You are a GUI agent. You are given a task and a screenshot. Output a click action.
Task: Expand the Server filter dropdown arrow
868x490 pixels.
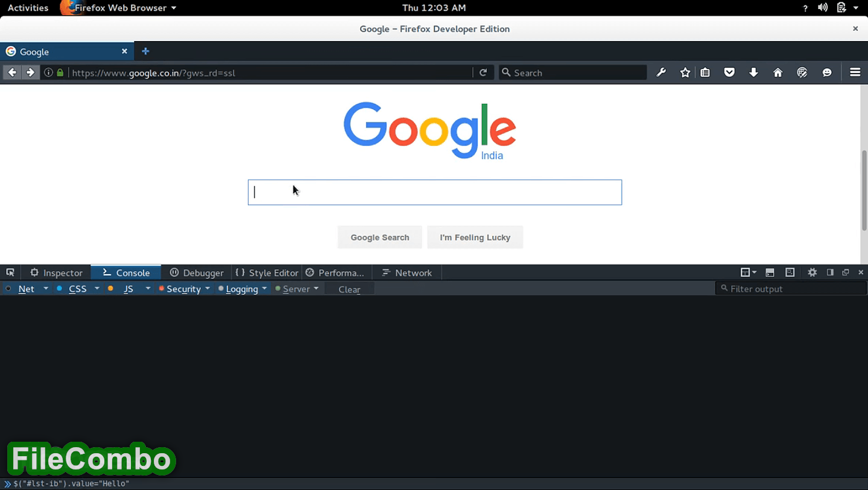point(316,288)
